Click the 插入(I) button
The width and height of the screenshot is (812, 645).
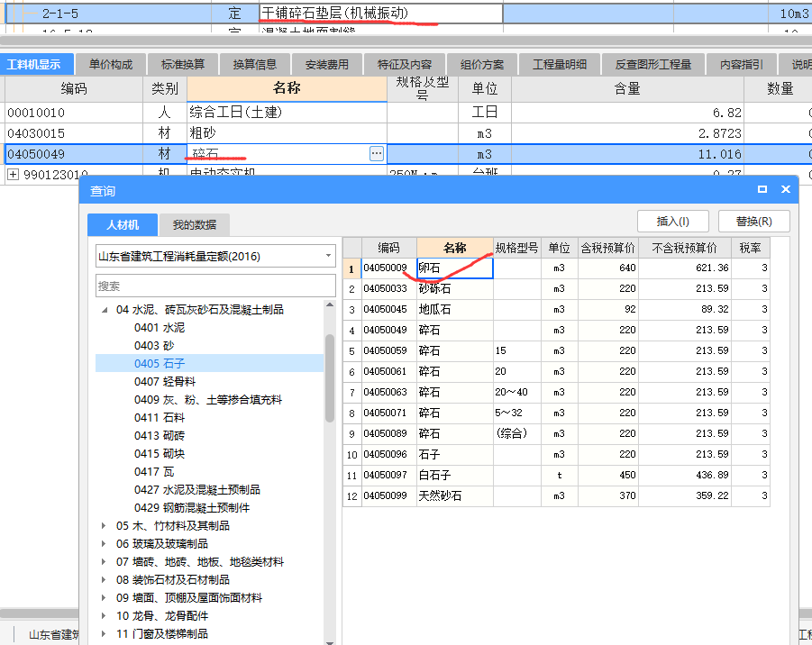(x=672, y=221)
